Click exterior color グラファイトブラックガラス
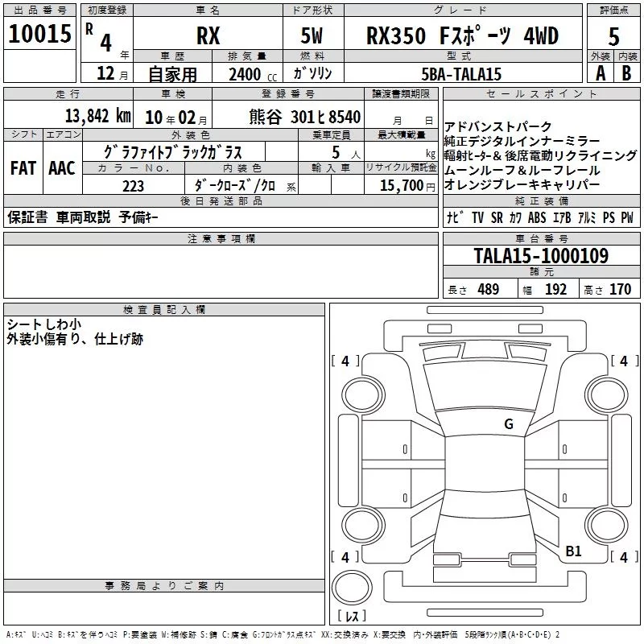The height and width of the screenshot is (644, 644). [x=173, y=152]
